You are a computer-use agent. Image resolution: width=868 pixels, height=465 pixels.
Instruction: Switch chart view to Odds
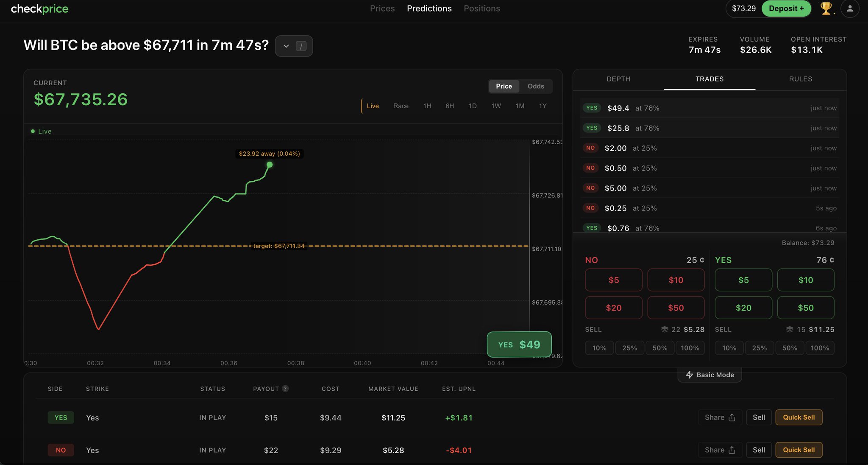[535, 86]
